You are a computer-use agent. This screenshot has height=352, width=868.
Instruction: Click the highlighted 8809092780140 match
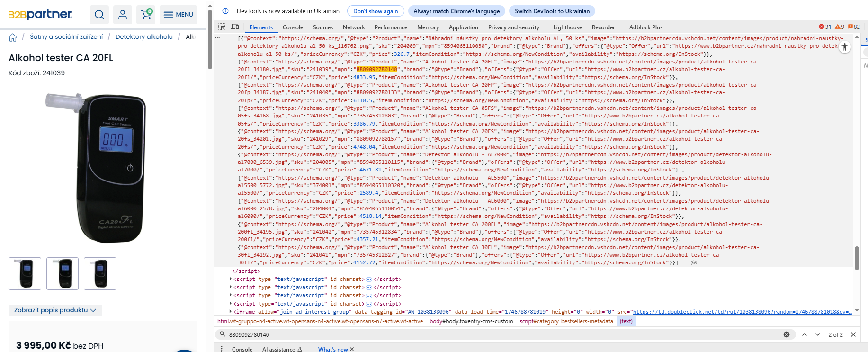click(x=377, y=69)
